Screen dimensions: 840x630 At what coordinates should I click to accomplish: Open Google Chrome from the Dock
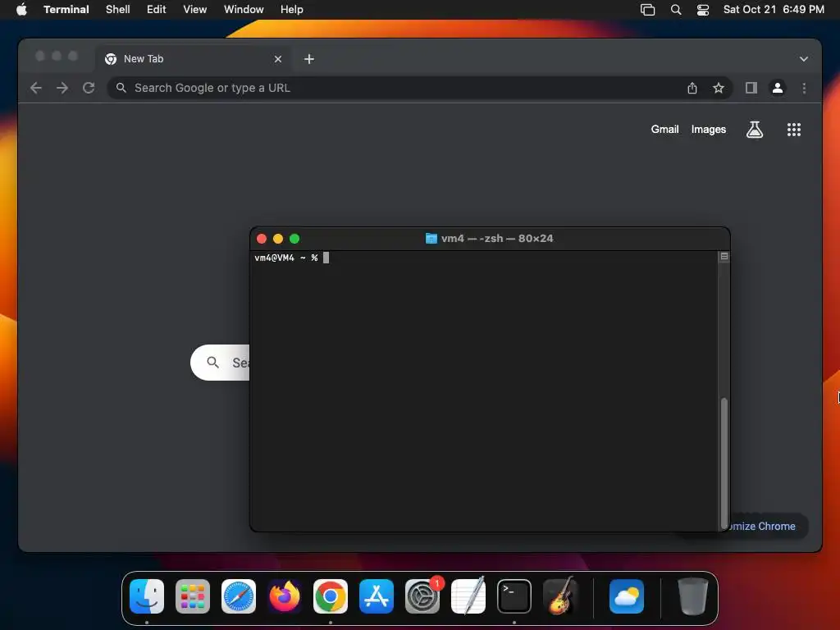[331, 596]
